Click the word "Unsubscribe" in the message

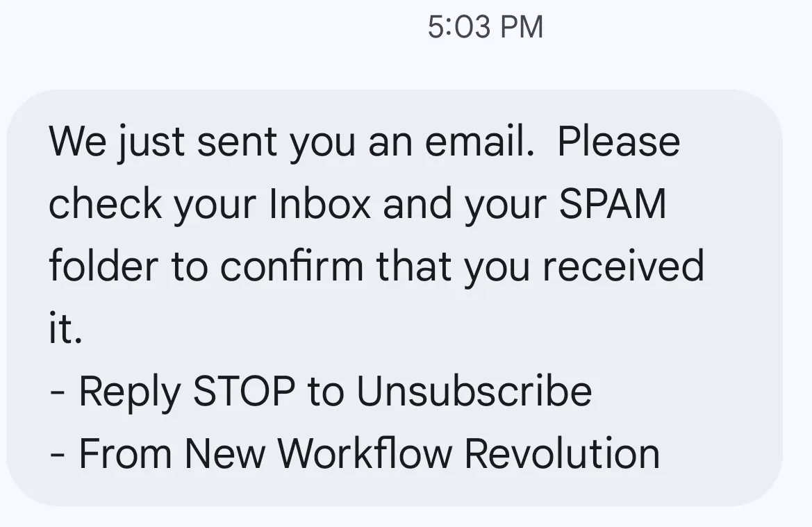point(474,392)
